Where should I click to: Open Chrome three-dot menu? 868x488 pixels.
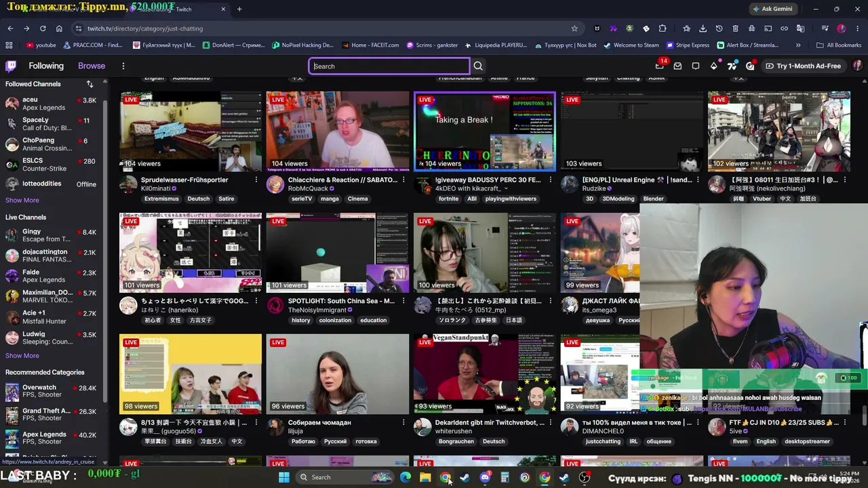tap(857, 28)
